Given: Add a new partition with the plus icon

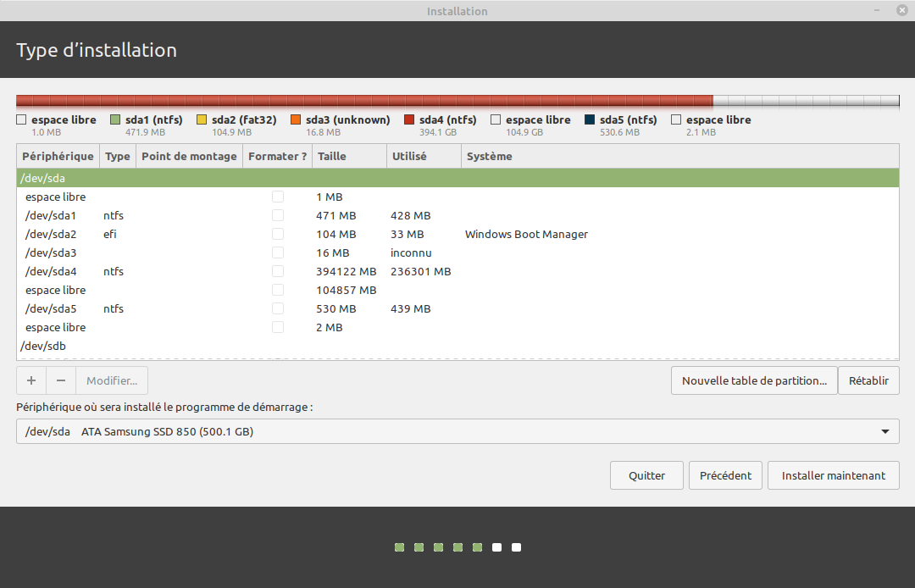Looking at the screenshot, I should (x=30, y=380).
